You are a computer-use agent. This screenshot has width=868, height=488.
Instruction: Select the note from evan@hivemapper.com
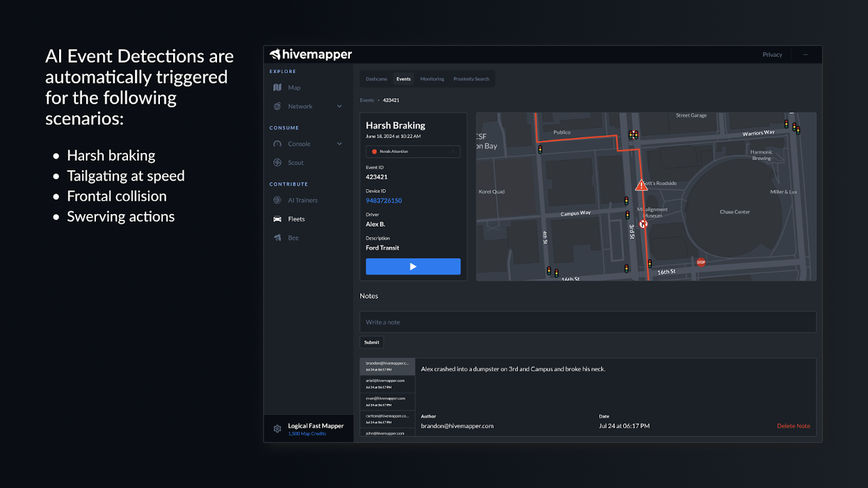[387, 401]
